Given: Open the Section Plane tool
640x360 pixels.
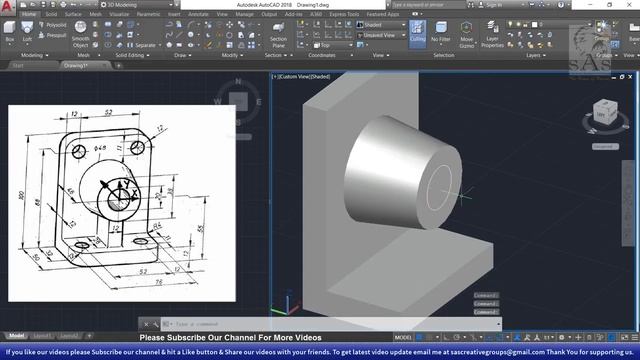Looking at the screenshot, I should click(x=278, y=35).
